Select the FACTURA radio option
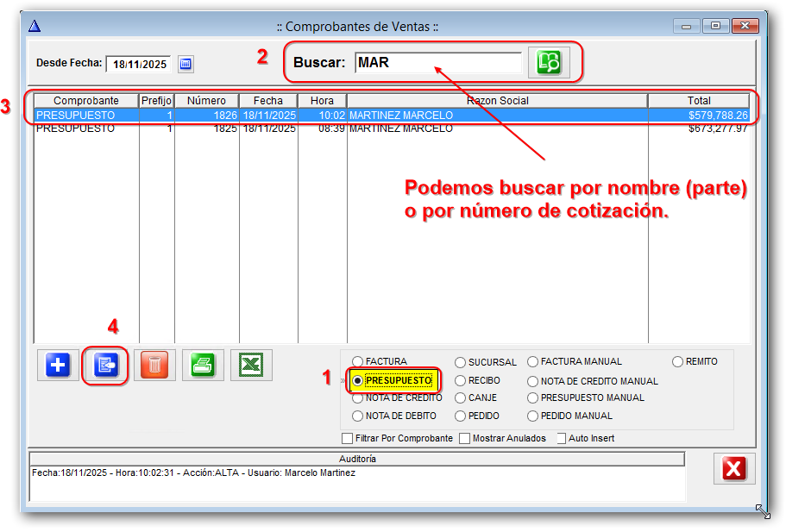The image size is (786, 532). [x=358, y=362]
